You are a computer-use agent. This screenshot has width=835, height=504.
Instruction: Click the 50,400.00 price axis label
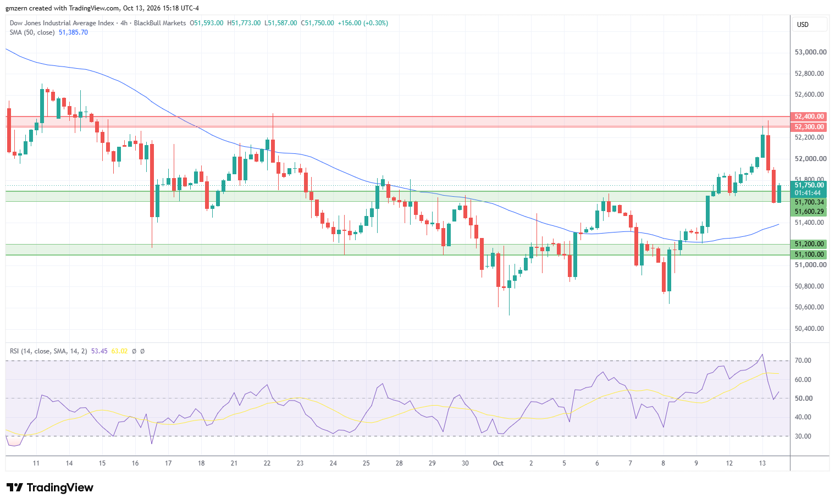pyautogui.click(x=810, y=329)
